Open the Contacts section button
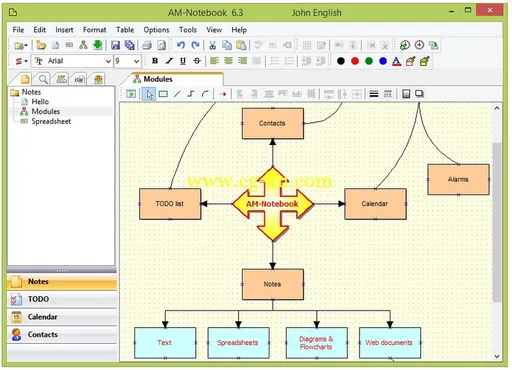Viewport: 512px width, 370px height. [62, 335]
